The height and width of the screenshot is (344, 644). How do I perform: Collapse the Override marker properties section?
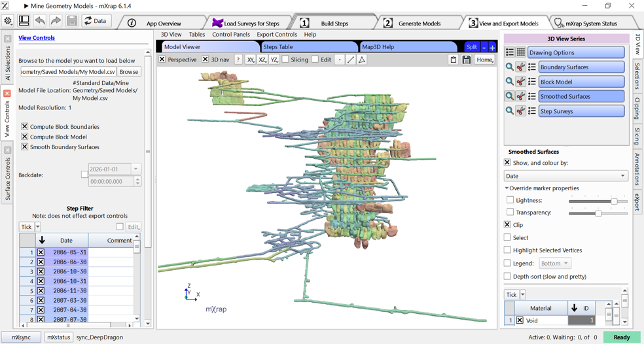tap(507, 188)
